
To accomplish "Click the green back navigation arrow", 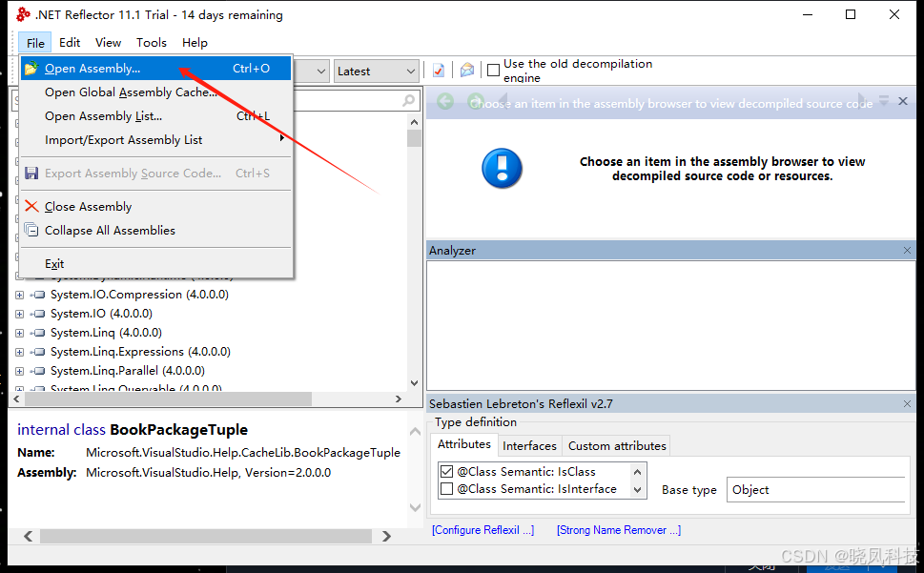I will [x=445, y=101].
